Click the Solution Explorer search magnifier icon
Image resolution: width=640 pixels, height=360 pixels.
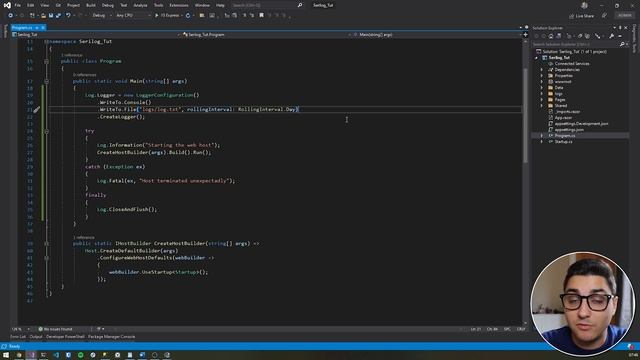coord(622,44)
